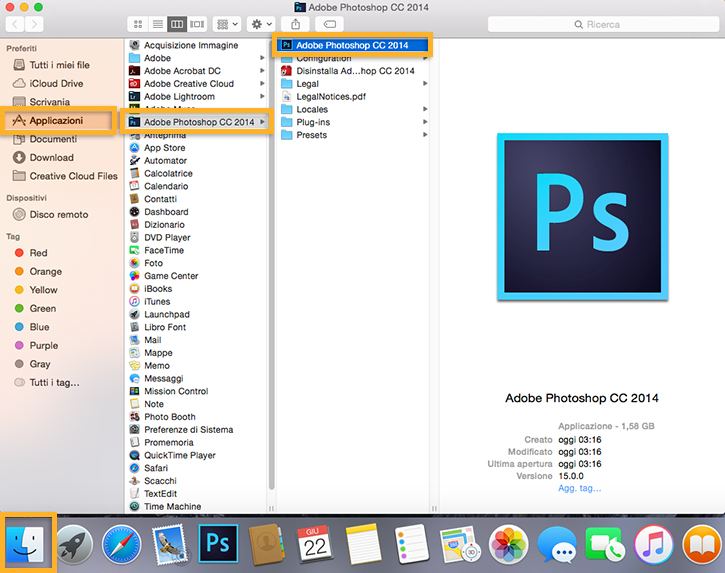Open Maps icon in Dock
This screenshot has height=573, width=725.
click(460, 544)
